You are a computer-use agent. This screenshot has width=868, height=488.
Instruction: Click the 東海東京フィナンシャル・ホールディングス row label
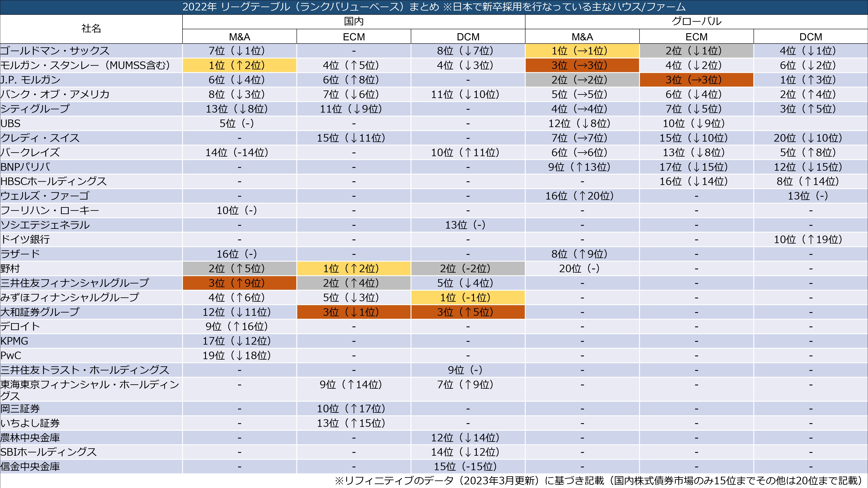(x=90, y=390)
